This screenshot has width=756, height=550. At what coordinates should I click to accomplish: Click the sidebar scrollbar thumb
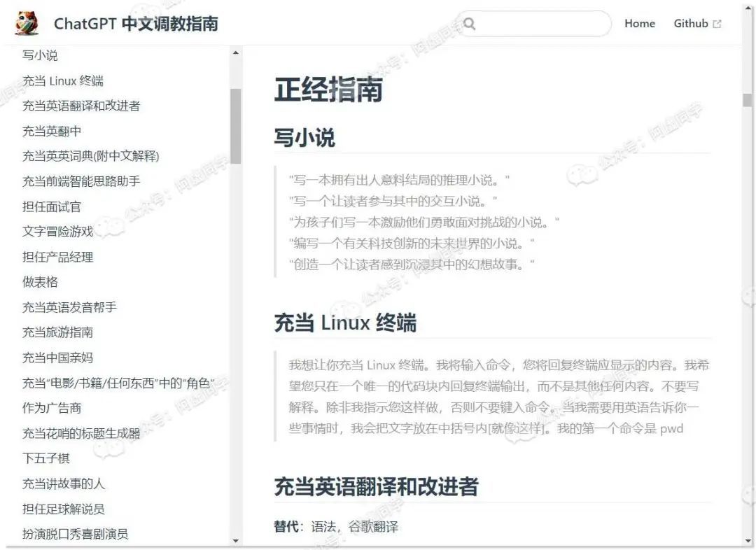pyautogui.click(x=235, y=126)
